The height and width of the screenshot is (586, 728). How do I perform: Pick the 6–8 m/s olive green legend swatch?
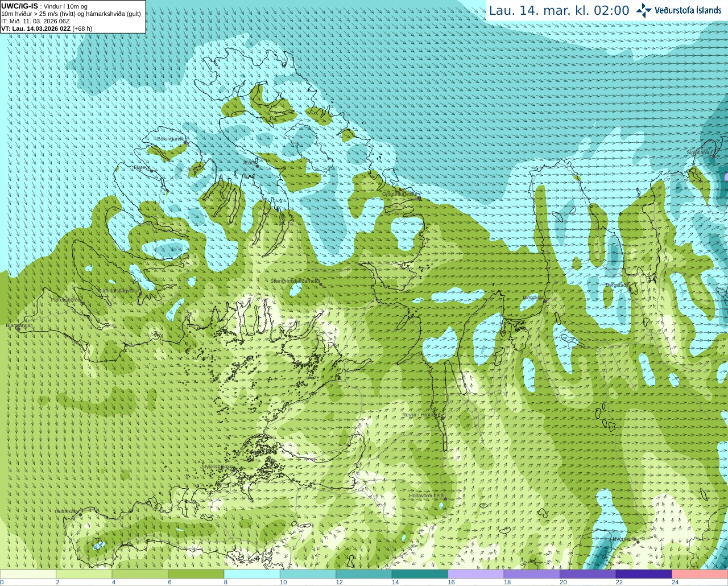(196, 574)
